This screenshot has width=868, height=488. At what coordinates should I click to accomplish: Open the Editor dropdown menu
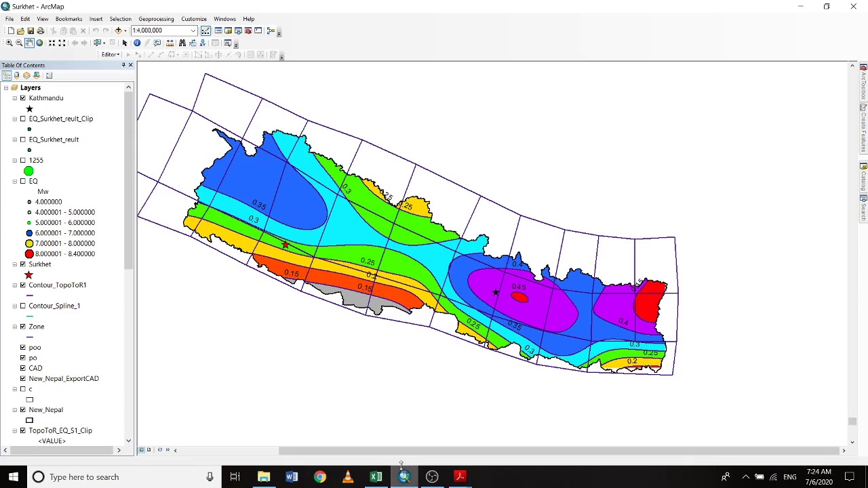111,54
